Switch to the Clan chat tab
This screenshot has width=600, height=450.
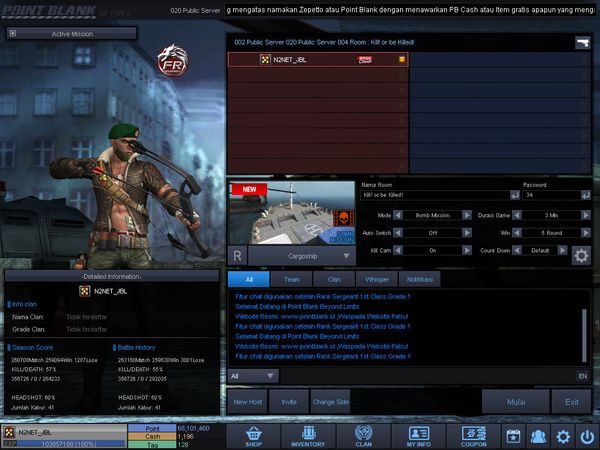tap(334, 279)
